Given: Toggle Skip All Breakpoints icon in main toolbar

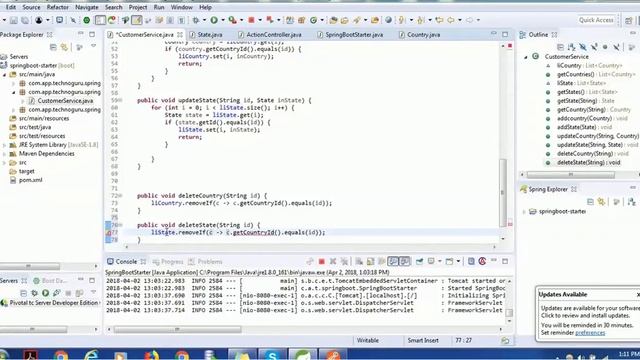Looking at the screenshot, I should coord(73,20).
